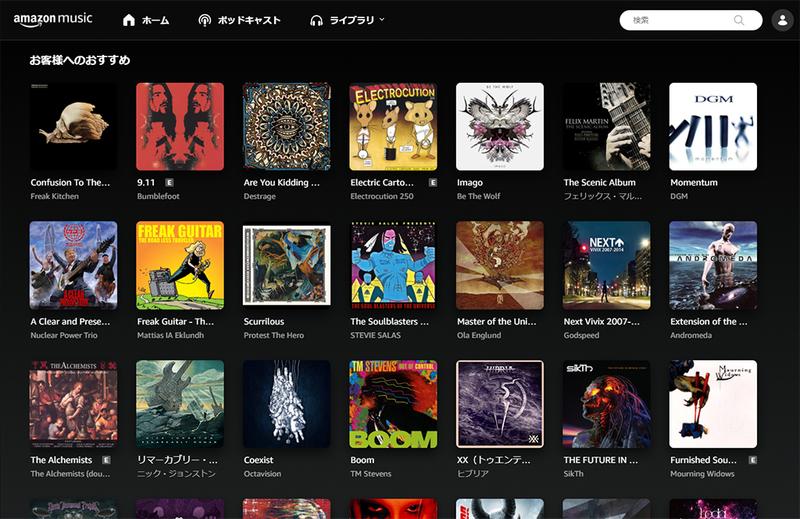This screenshot has height=519, width=800.
Task: Click the お客様へのおすすめ section heading
Action: tap(80, 60)
